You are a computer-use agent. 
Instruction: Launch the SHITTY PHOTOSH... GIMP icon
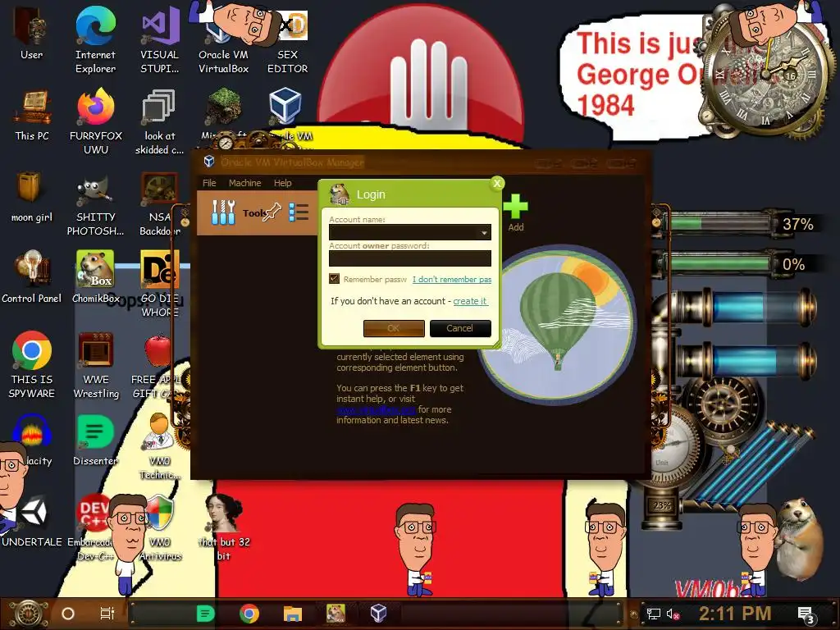pyautogui.click(x=95, y=203)
